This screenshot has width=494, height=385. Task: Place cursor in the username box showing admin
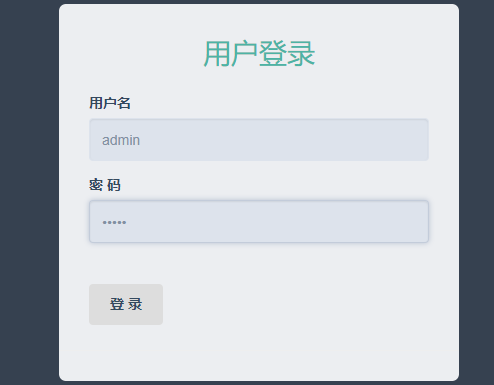(x=259, y=140)
